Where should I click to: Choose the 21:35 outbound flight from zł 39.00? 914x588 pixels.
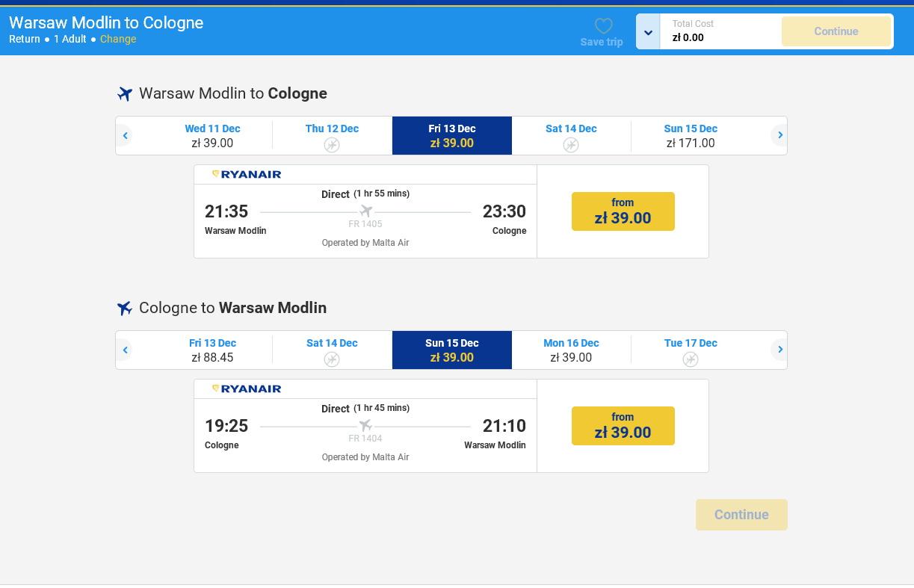(x=623, y=211)
